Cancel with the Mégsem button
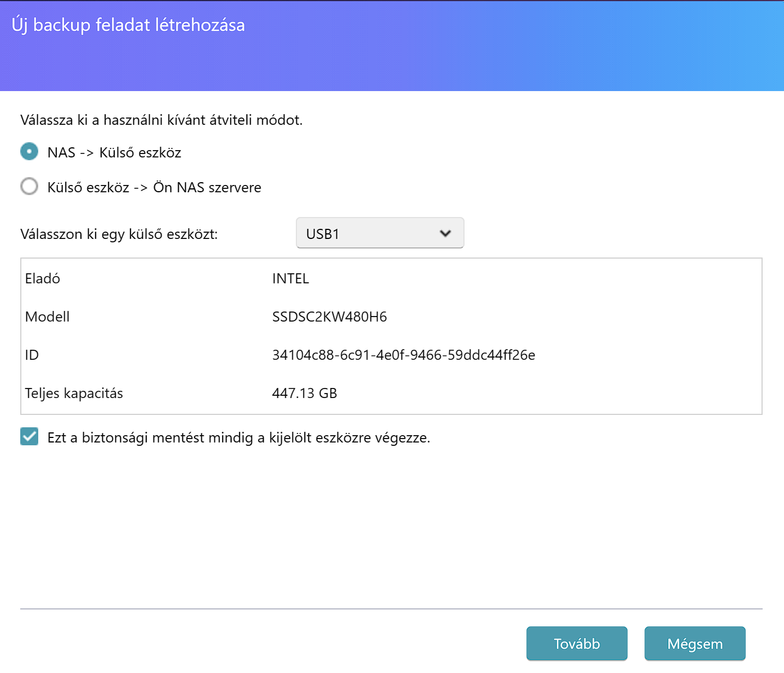 click(x=695, y=644)
